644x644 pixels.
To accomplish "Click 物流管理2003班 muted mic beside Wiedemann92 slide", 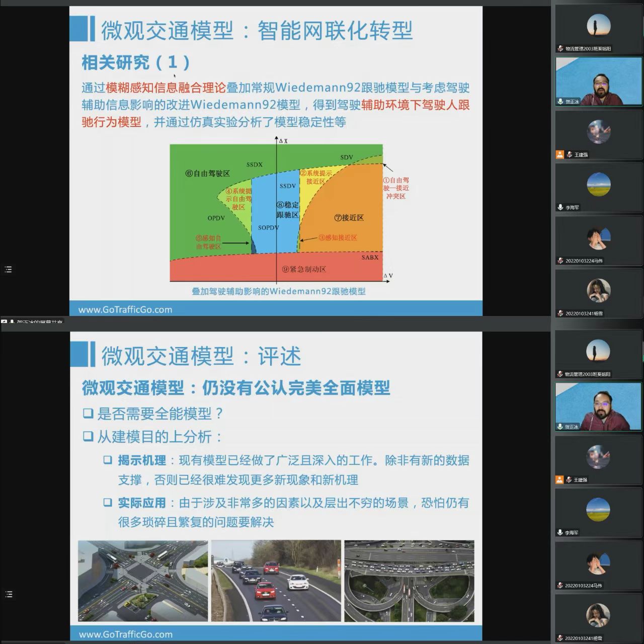I will (x=560, y=49).
